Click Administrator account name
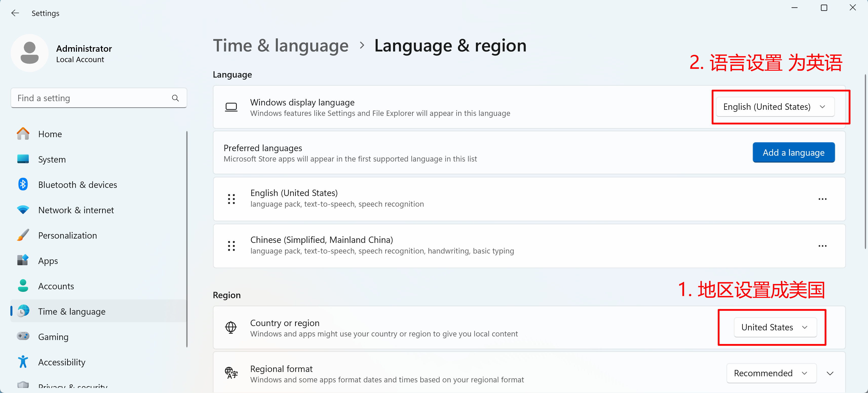This screenshot has width=868, height=393. click(x=84, y=49)
